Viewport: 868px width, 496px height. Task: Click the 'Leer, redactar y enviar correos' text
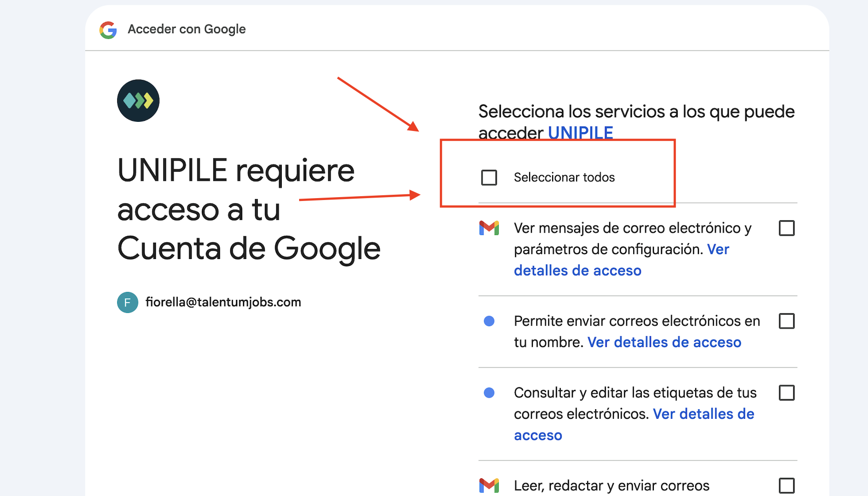coord(612,485)
